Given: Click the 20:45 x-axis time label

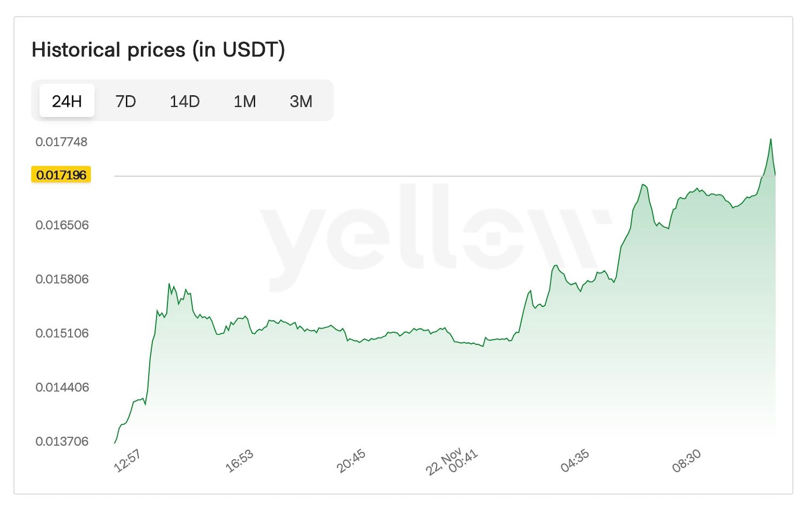Looking at the screenshot, I should 351,461.
